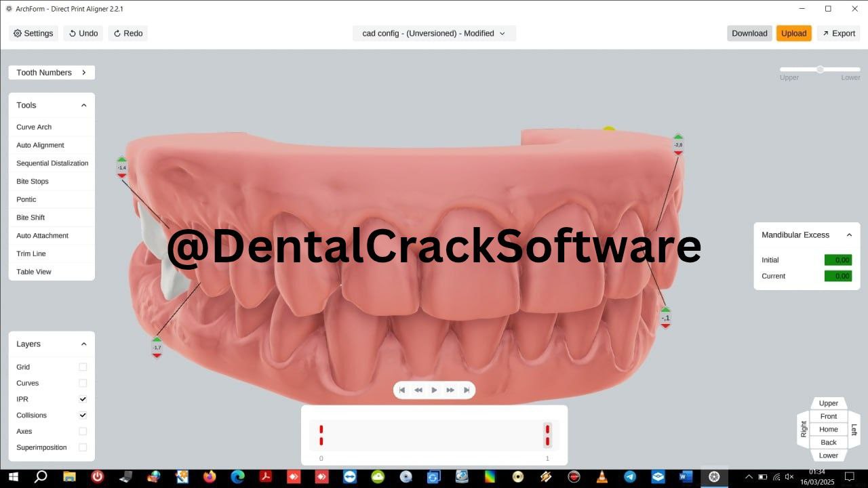The height and width of the screenshot is (488, 868).
Task: Click green up arrow on -2,8 IPR marker
Action: [x=677, y=136]
